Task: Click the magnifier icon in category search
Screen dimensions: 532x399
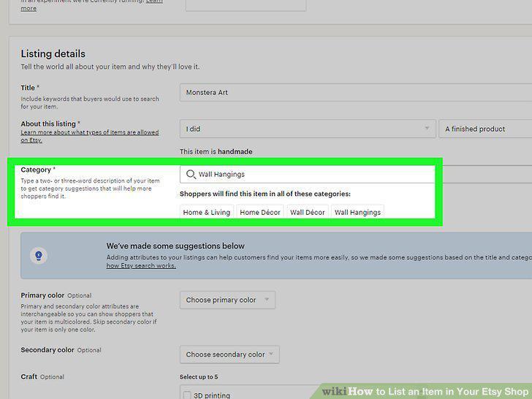Action: pyautogui.click(x=191, y=175)
